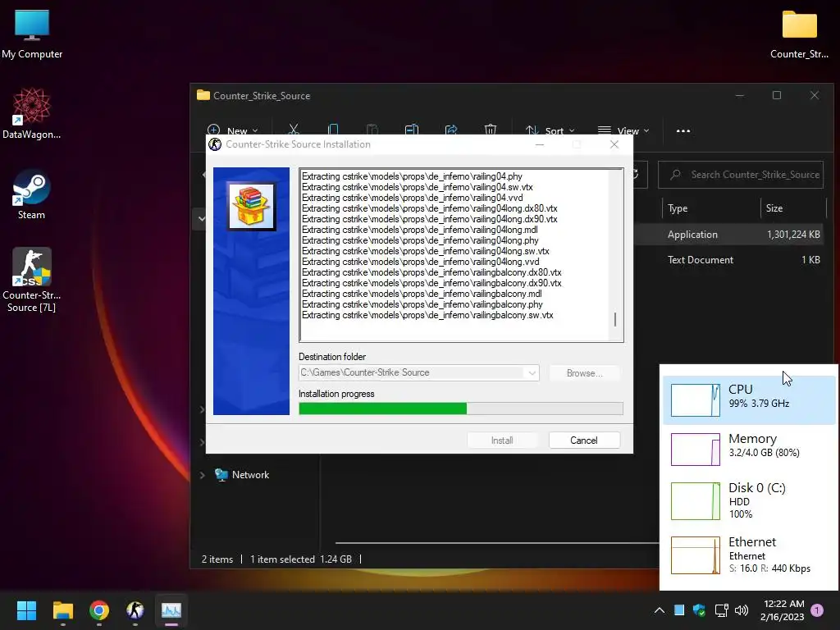Click the log line ending railingbalcony.mdl
Viewport: 840px width, 630px height.
point(422,294)
